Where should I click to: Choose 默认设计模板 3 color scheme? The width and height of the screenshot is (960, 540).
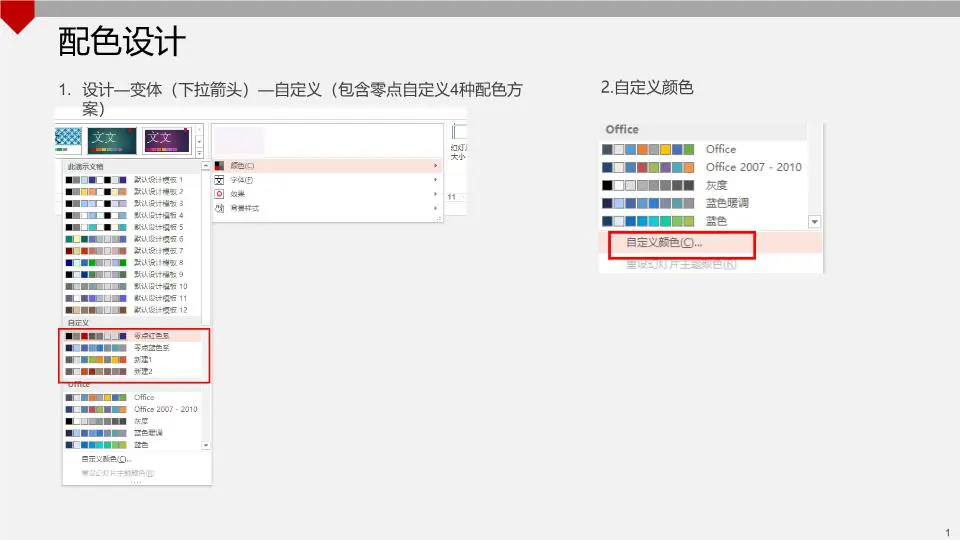point(132,203)
